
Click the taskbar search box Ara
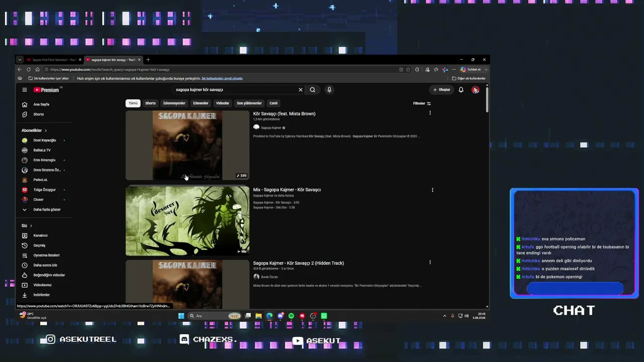[215, 316]
